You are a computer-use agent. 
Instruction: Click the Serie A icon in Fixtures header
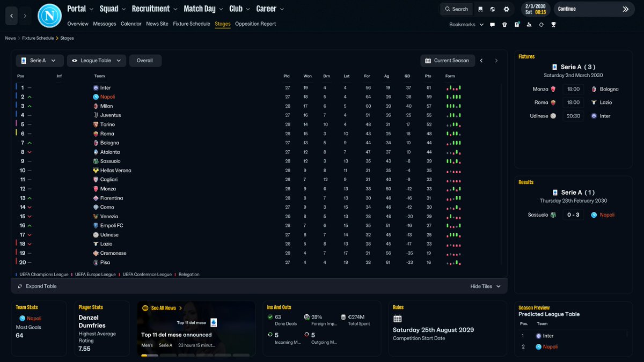(x=555, y=67)
